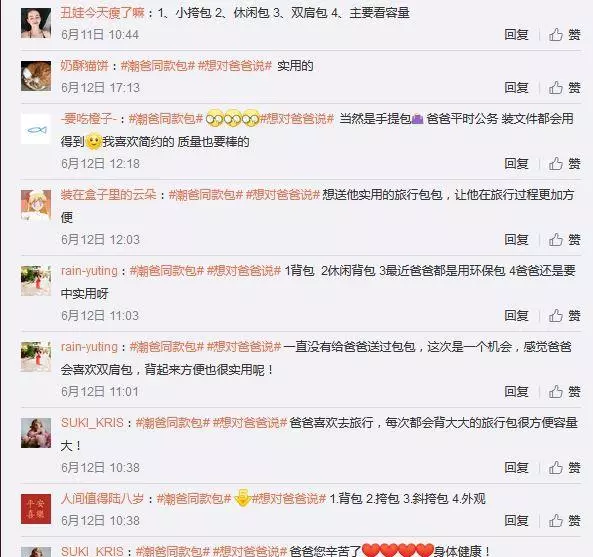Image resolution: width=593 pixels, height=557 pixels.
Task: Like SUKI_KRIS's 10:38 travel comment
Action: (565, 468)
